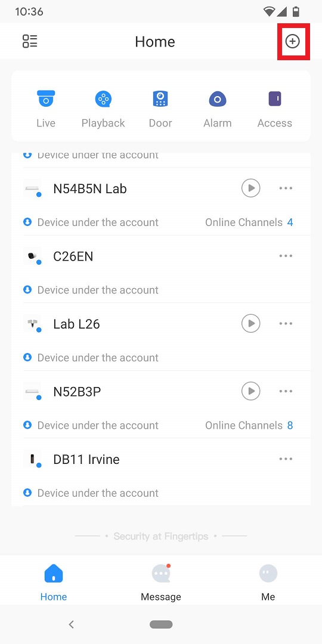
Task: Open more options for N54B5N Lab
Action: click(x=286, y=188)
